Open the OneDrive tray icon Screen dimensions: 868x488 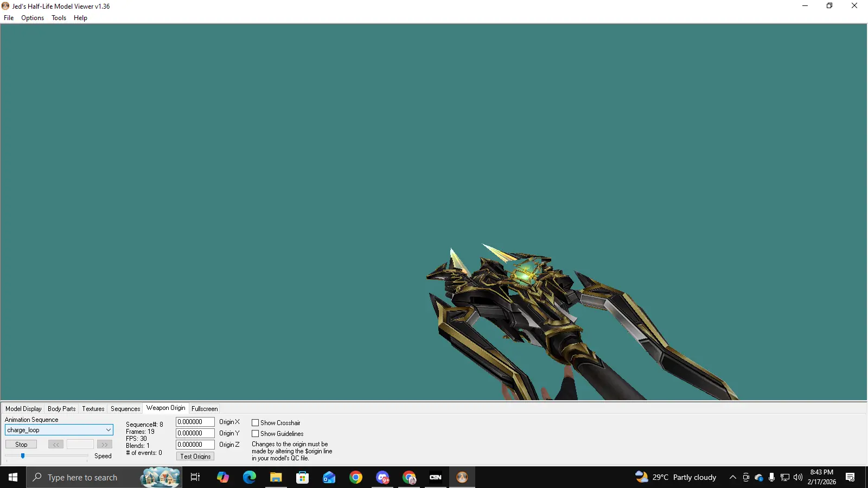coord(759,477)
